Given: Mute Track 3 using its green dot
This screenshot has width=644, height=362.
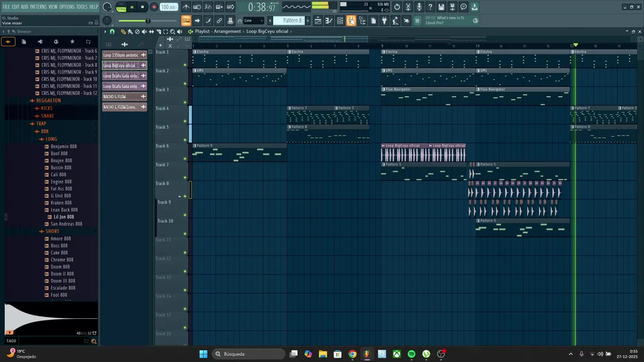Looking at the screenshot, I should (185, 102).
